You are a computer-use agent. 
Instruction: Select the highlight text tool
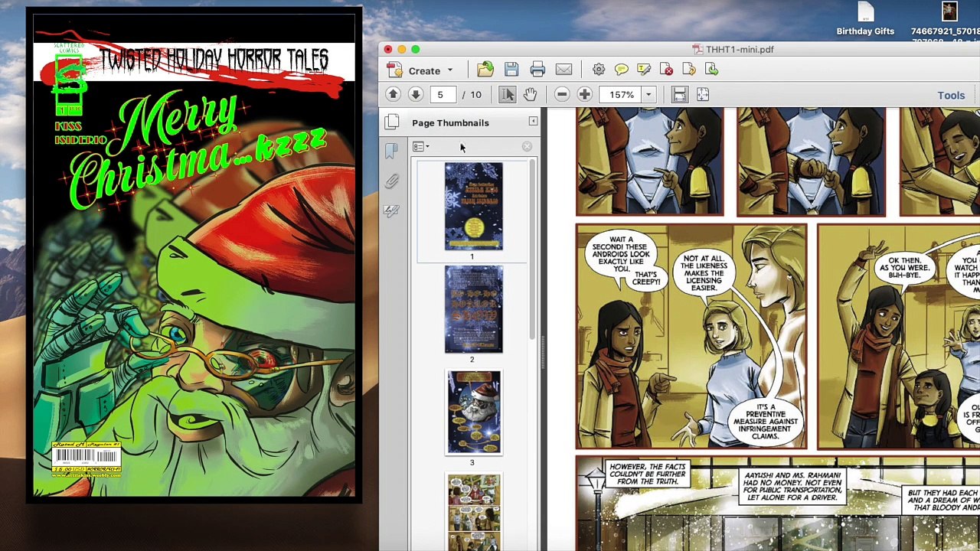pyautogui.click(x=644, y=70)
